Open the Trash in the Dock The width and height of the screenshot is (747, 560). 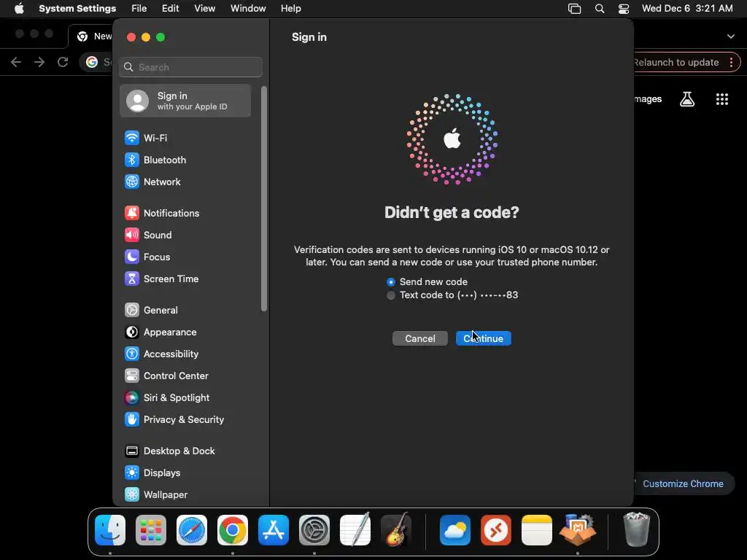pyautogui.click(x=636, y=530)
